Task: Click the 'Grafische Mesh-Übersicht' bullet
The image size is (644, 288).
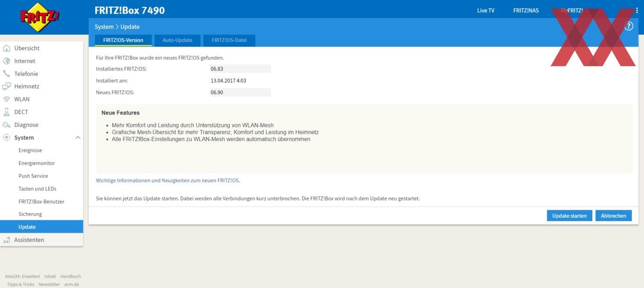Action: (x=215, y=133)
